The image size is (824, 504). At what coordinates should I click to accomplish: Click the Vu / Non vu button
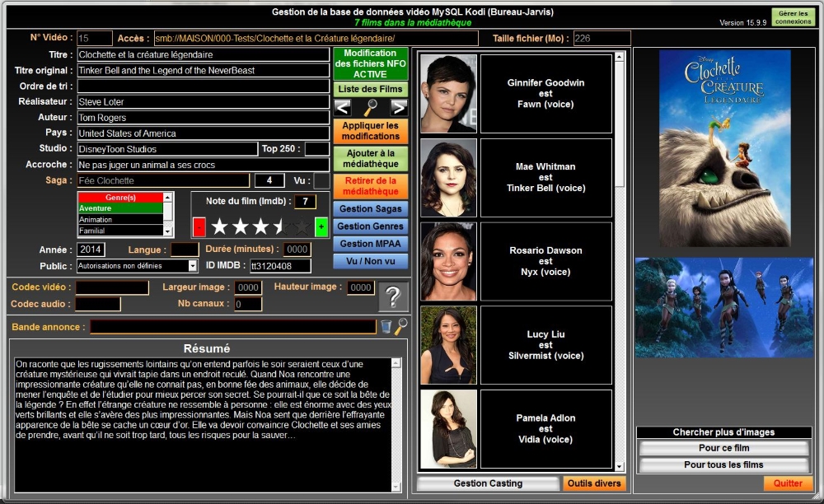371,261
